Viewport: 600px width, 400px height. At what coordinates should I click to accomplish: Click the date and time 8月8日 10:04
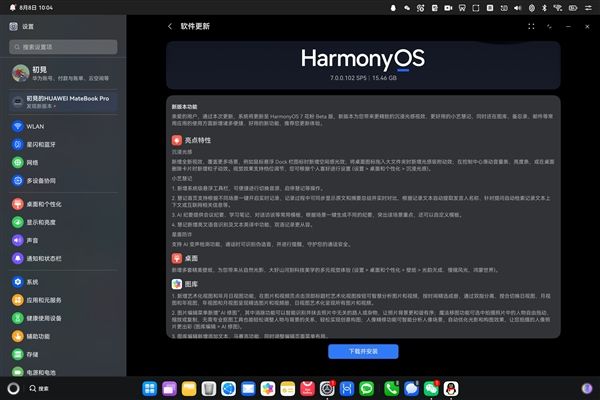click(x=36, y=8)
